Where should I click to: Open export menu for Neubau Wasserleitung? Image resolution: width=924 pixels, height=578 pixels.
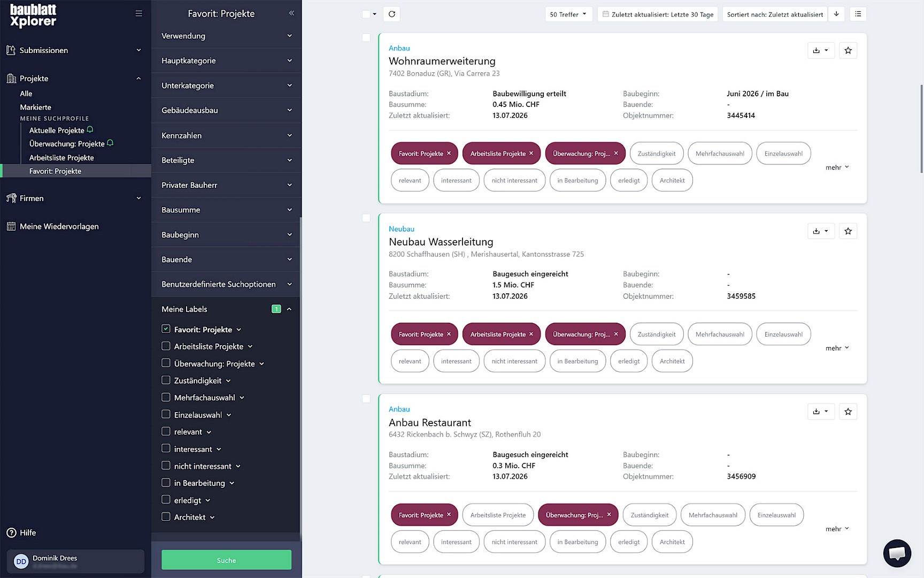point(821,231)
